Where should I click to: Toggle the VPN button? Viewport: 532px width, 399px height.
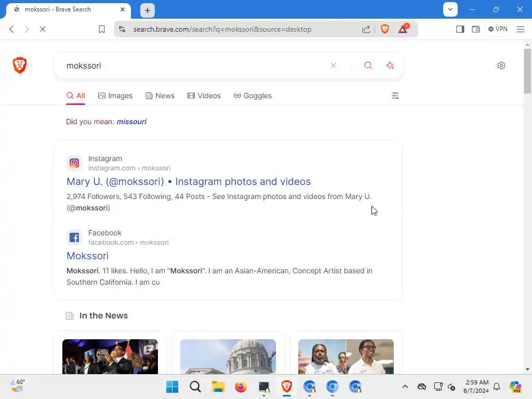pyautogui.click(x=498, y=29)
